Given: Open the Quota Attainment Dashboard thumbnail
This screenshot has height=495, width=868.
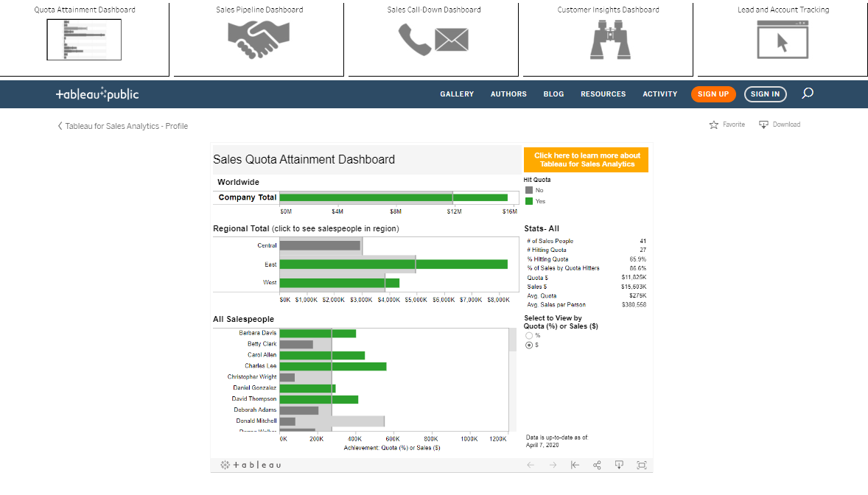Looking at the screenshot, I should 84,39.
